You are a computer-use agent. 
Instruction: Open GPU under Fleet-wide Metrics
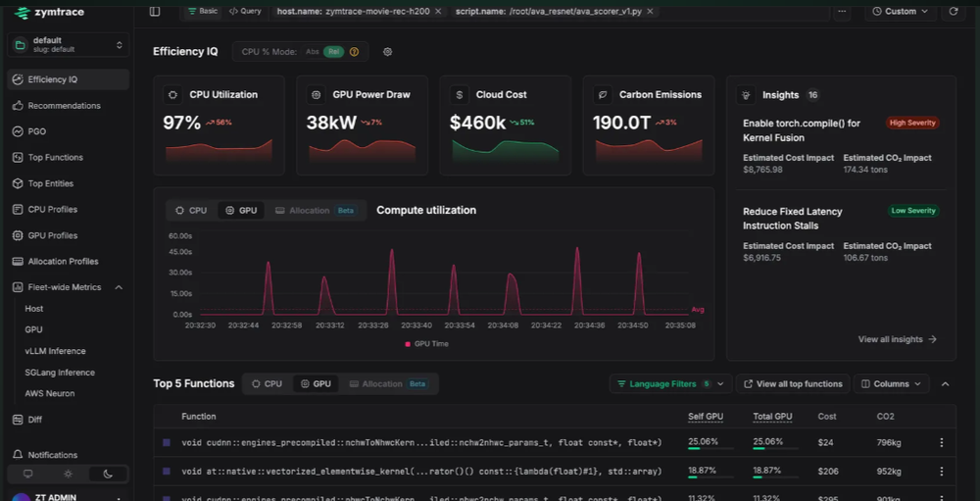[x=33, y=329]
